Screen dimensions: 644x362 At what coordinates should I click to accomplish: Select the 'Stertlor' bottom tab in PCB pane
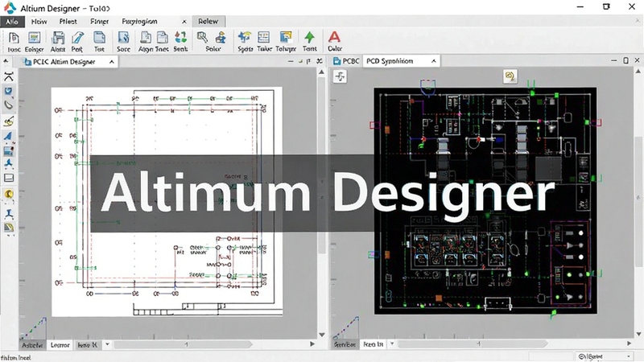[x=345, y=344]
